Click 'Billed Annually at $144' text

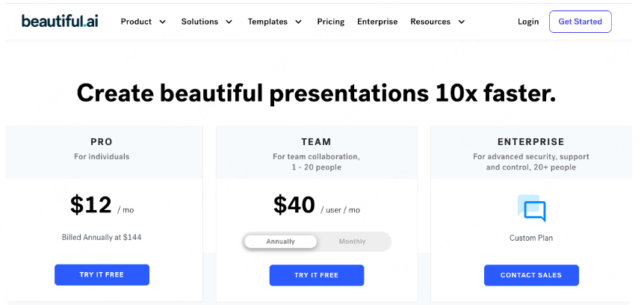click(x=102, y=237)
